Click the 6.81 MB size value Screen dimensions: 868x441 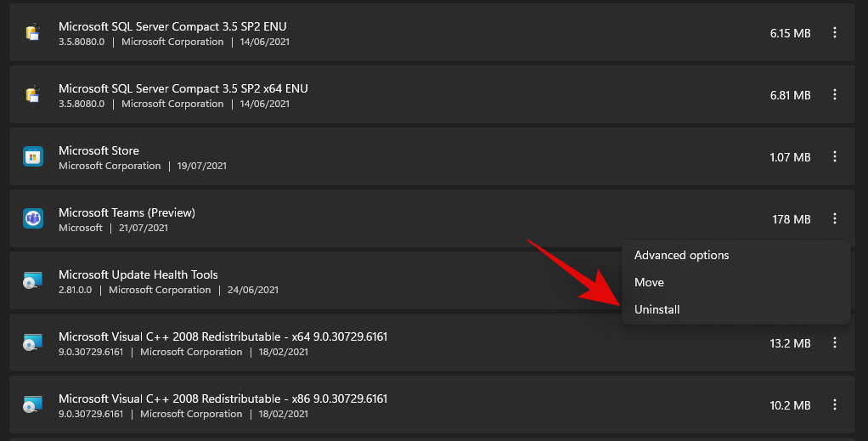click(790, 95)
